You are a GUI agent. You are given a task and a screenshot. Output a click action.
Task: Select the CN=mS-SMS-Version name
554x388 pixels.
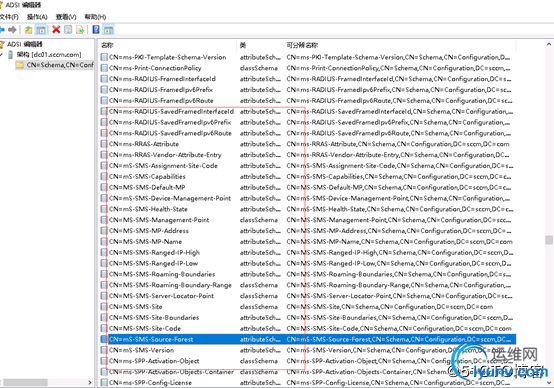[141, 350]
